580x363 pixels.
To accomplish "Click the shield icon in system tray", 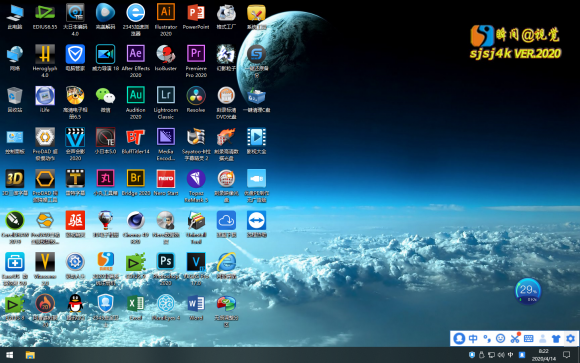I will 472,355.
